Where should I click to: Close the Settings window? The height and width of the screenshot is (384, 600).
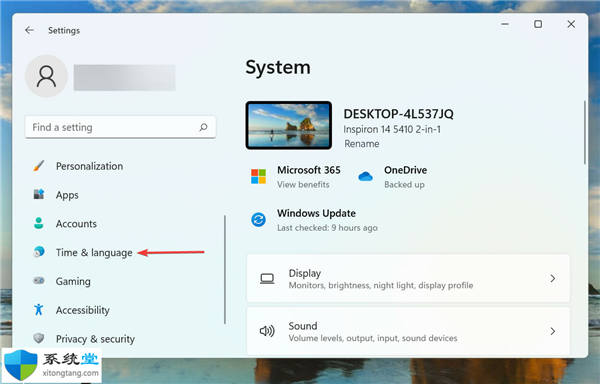571,24
